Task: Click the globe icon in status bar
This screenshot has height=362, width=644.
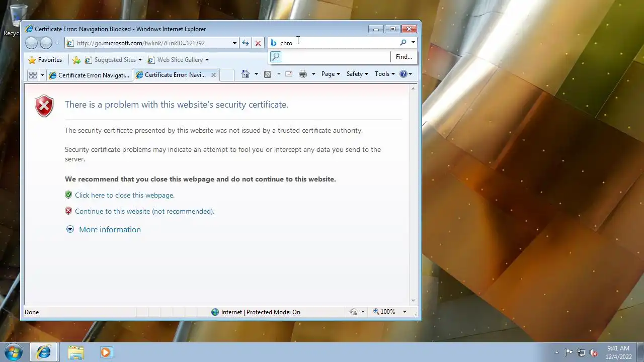Action: pyautogui.click(x=215, y=312)
